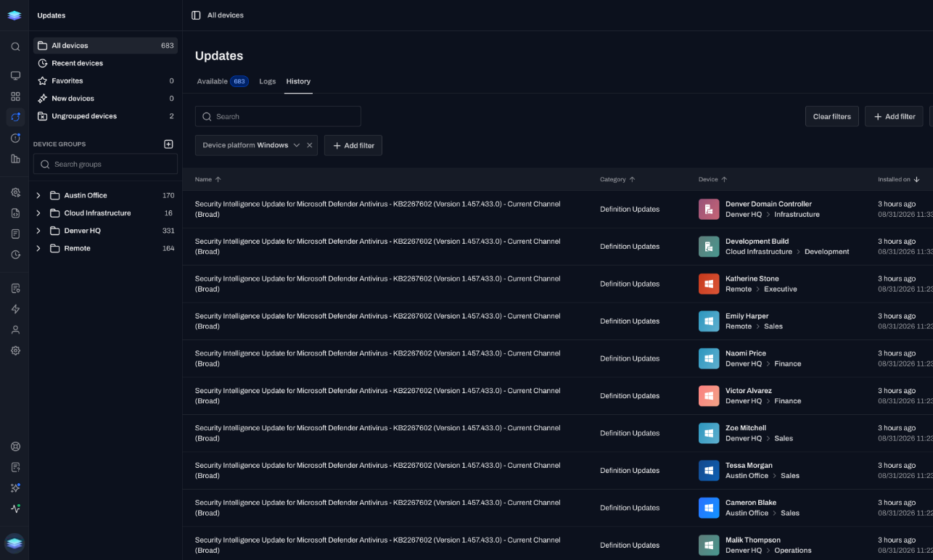Open the four-squares dashboard icon in left rail
Image resolution: width=933 pixels, height=560 pixels.
[15, 96]
